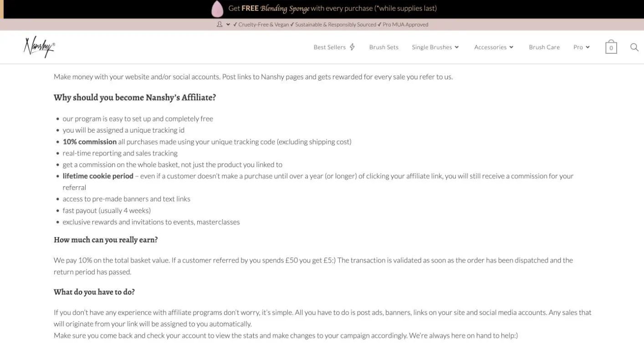Click the "Make money with your website" sentence
The width and height of the screenshot is (644, 349).
(x=253, y=77)
